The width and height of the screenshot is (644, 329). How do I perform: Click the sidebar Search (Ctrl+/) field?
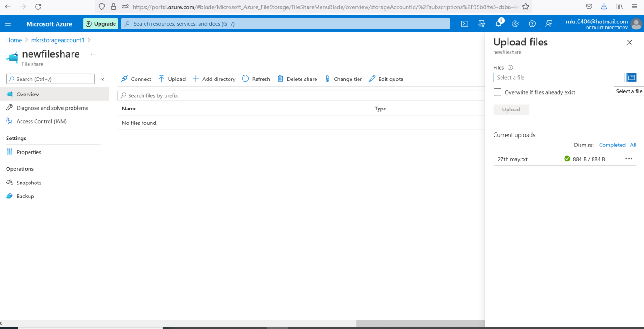coord(50,79)
